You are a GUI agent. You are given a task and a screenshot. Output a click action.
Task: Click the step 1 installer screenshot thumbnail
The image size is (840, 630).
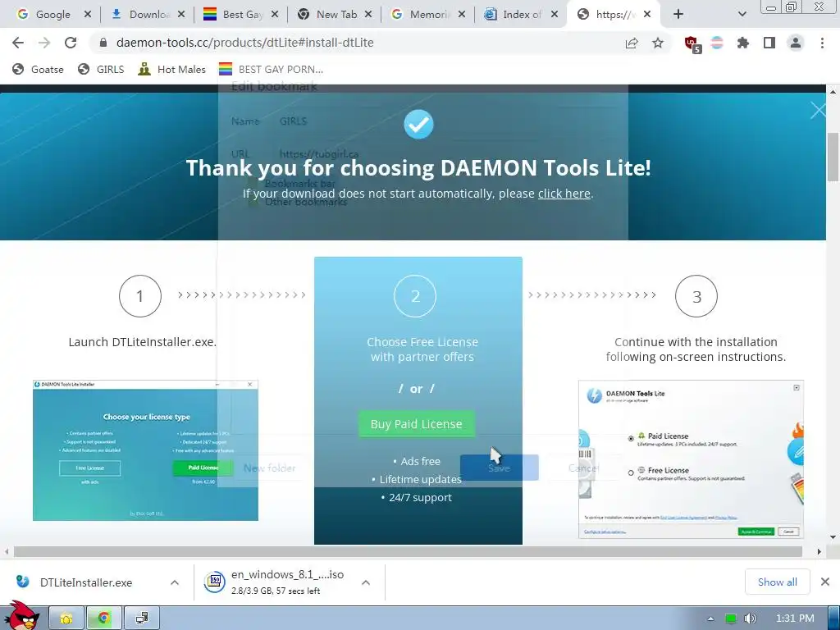point(145,450)
